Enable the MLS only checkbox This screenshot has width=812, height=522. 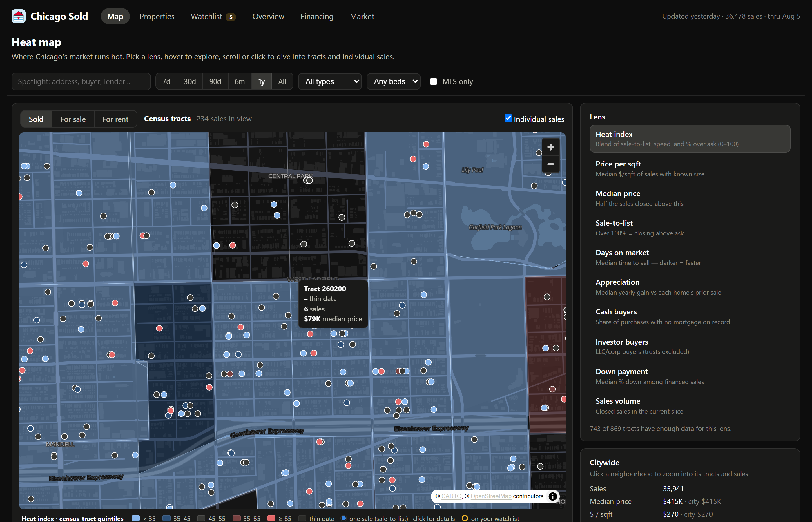(x=434, y=81)
